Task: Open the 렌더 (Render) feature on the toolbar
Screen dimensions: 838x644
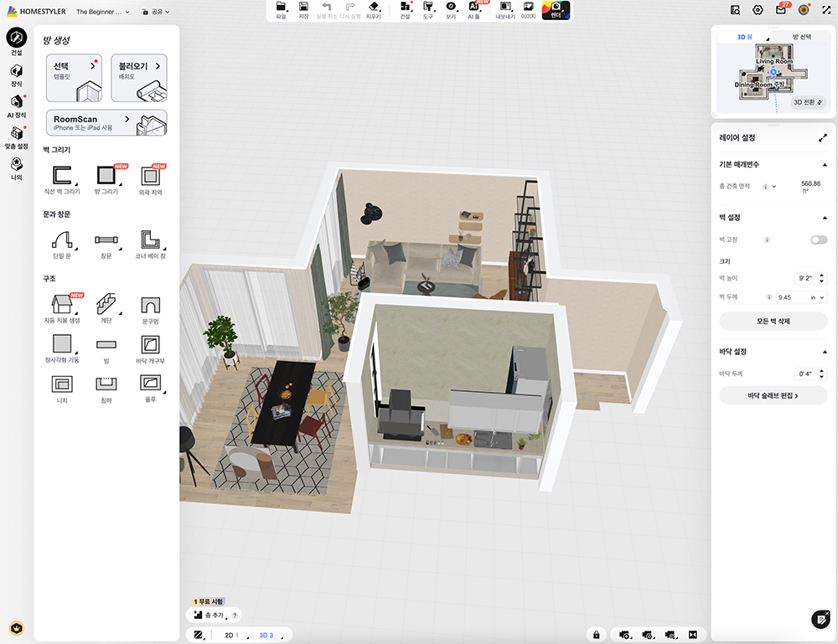Action: pyautogui.click(x=556, y=10)
